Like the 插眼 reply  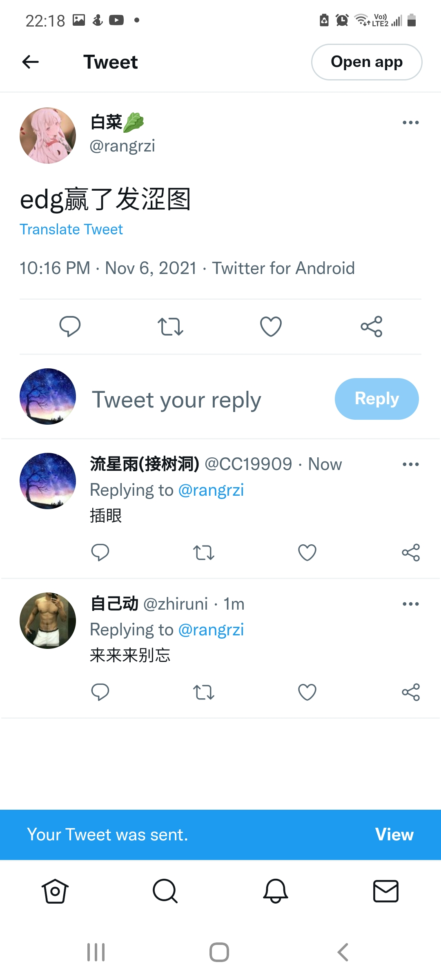pyautogui.click(x=307, y=552)
